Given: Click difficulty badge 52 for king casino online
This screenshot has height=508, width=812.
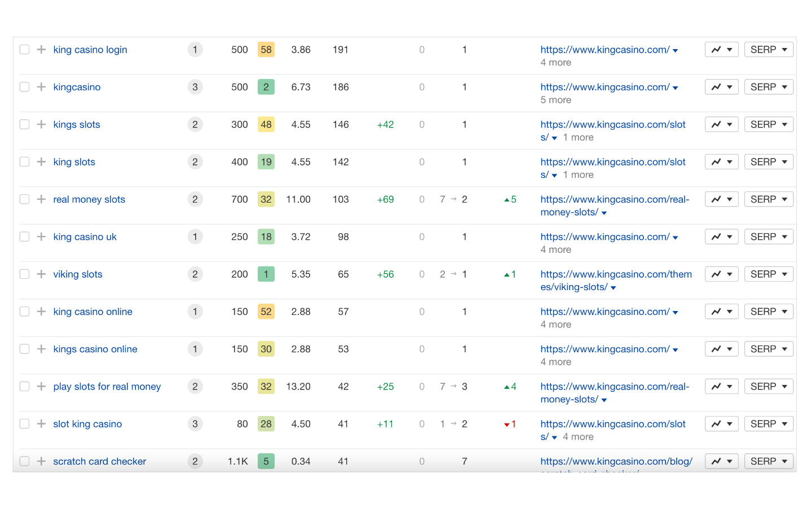Looking at the screenshot, I should (266, 312).
